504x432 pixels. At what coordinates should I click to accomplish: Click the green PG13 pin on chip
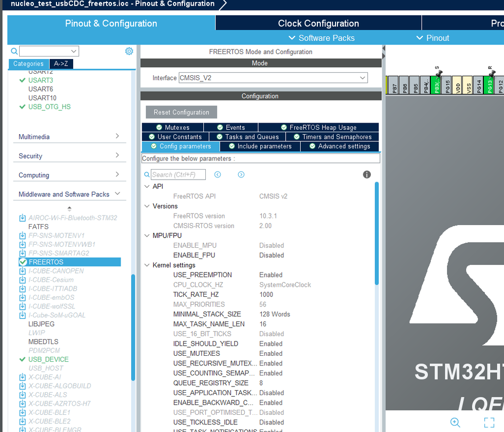pos(489,85)
